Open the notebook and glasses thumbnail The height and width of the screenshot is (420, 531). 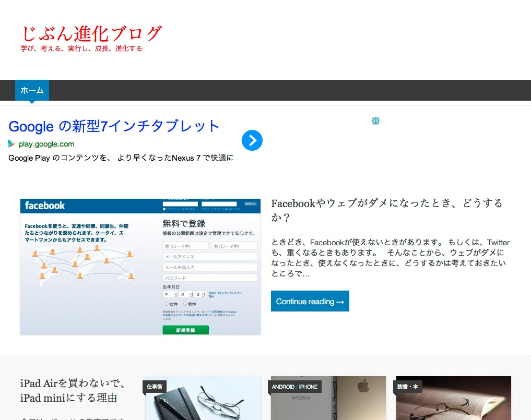pos(203,398)
